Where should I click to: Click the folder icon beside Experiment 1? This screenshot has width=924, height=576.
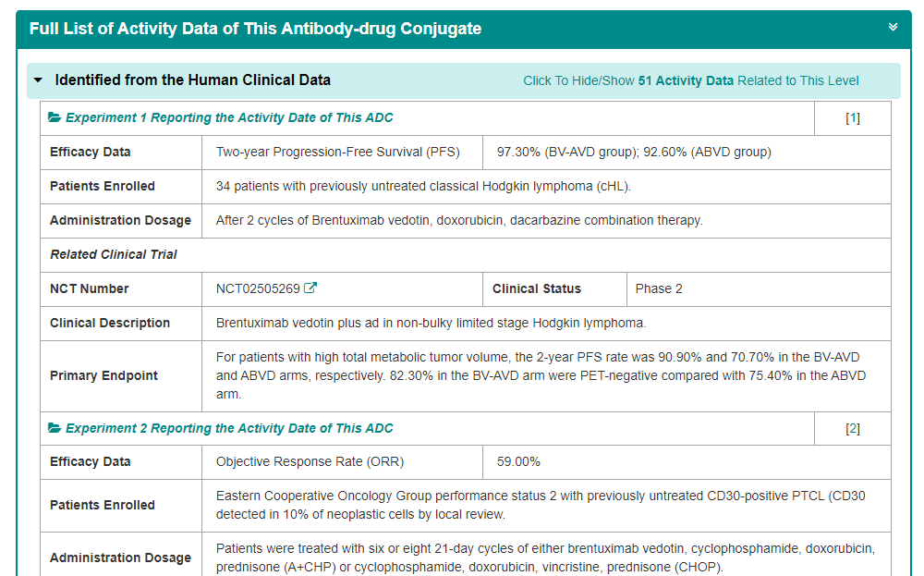[x=55, y=118]
